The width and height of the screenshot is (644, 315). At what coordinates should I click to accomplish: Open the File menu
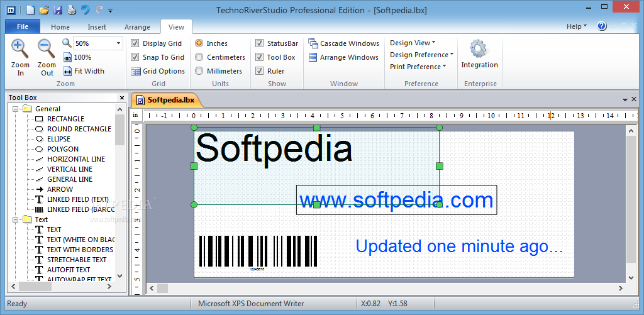pos(23,26)
